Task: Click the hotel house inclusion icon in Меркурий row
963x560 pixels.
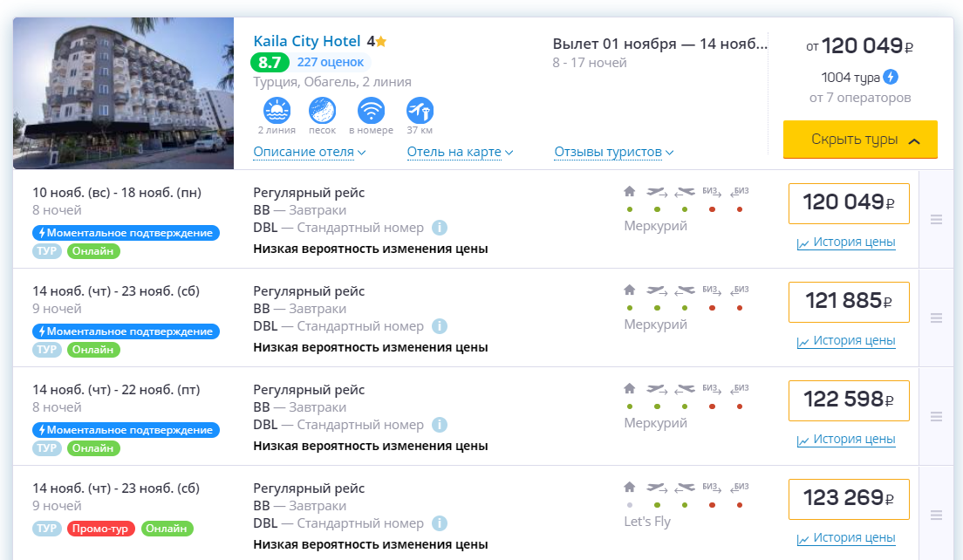Action: click(629, 193)
